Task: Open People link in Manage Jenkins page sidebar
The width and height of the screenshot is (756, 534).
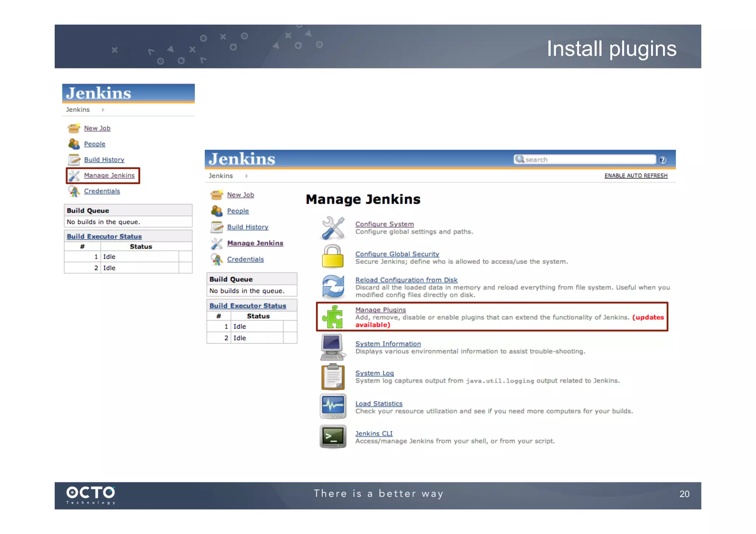Action: pyautogui.click(x=238, y=211)
